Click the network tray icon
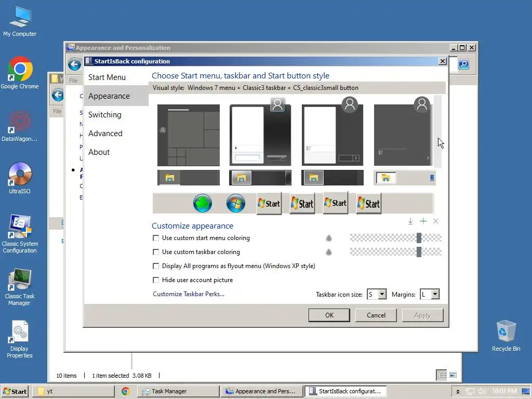Image resolution: width=532 pixels, height=399 pixels. click(470, 392)
